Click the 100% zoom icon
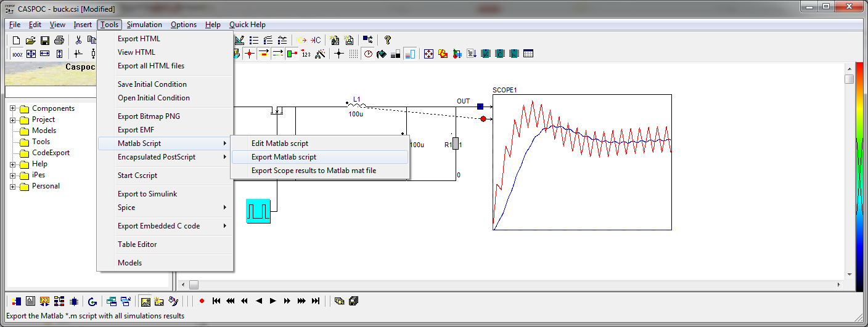 click(17, 54)
